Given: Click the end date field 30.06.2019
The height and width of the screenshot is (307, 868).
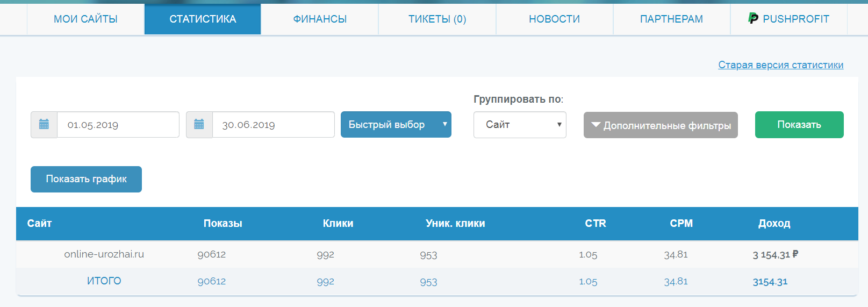Looking at the screenshot, I should (273, 125).
